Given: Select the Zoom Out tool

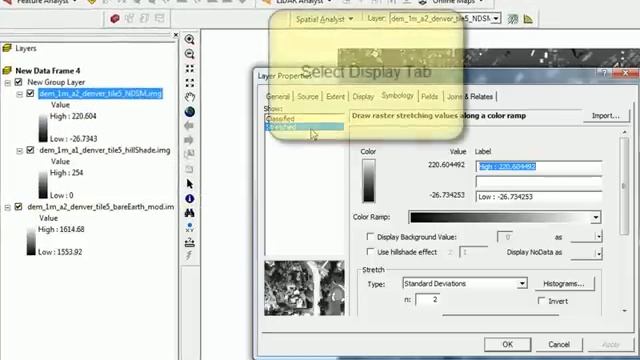Looking at the screenshot, I should [x=189, y=54].
